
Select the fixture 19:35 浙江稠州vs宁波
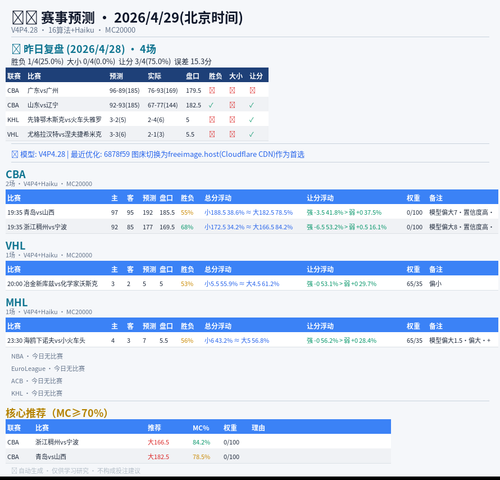(x=37, y=227)
